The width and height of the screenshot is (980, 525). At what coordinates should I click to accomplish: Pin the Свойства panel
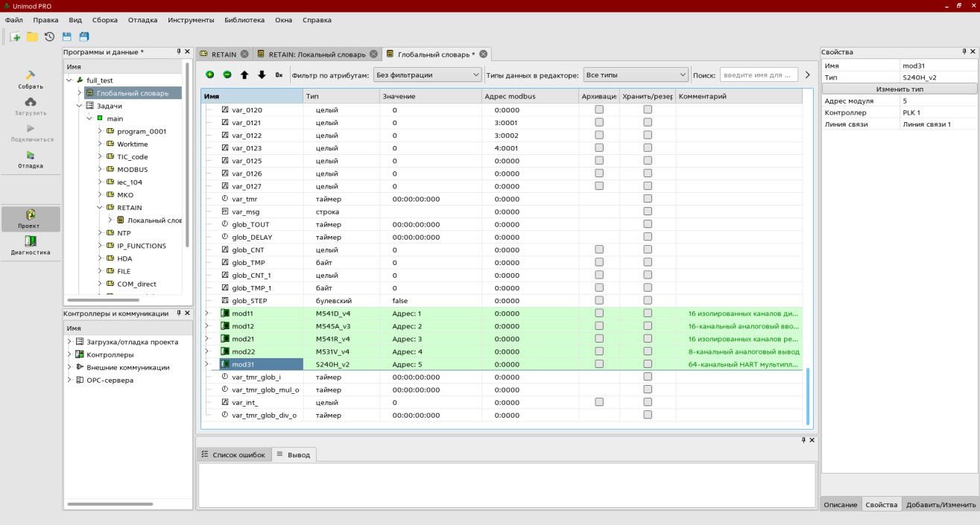[x=963, y=52]
